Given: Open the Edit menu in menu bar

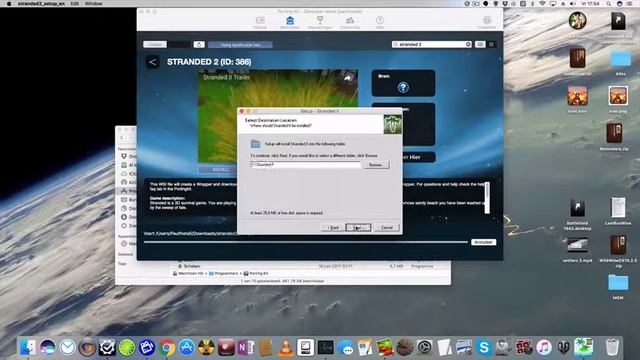Looking at the screenshot, I should pos(75,3).
